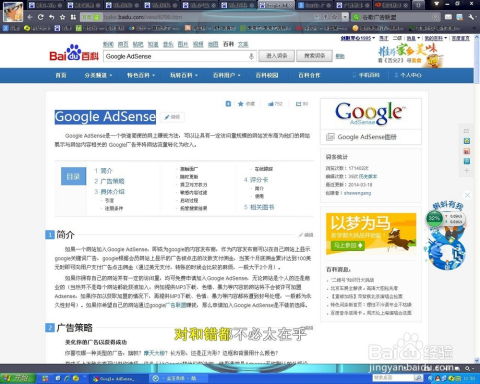Click the Google AdSense logo thumbnail
The image size is (480, 384).
coord(370,113)
